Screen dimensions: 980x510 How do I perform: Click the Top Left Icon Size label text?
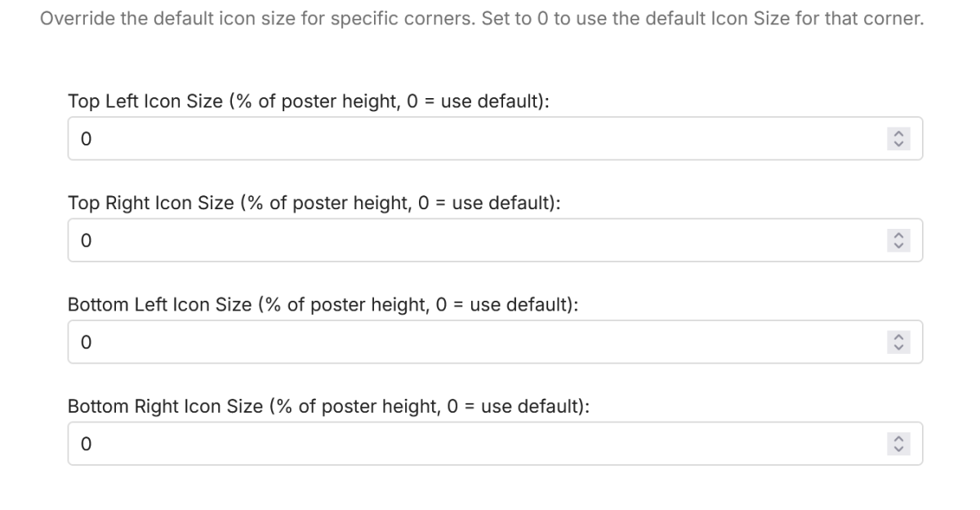click(x=305, y=104)
